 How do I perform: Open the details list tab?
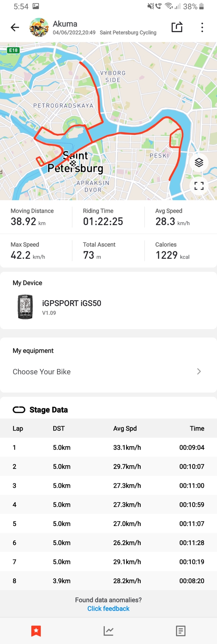pos(181,631)
